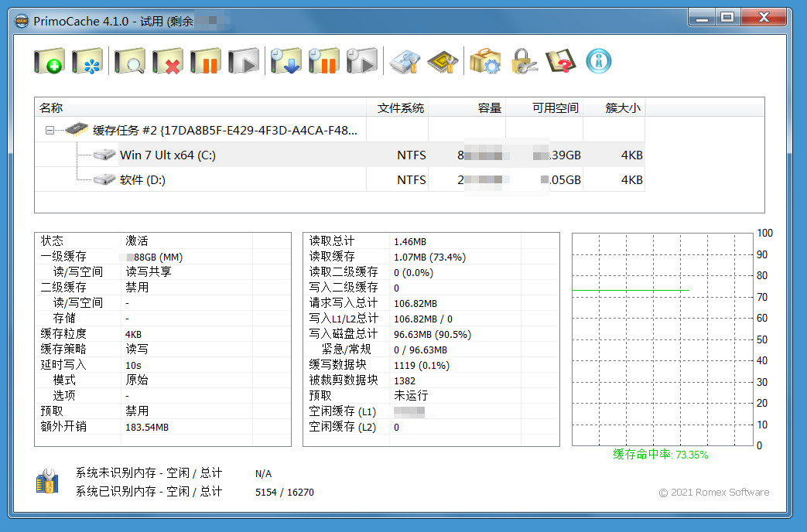Click the 缓存命中率: 73.35% label
This screenshot has width=807, height=532.
660,455
